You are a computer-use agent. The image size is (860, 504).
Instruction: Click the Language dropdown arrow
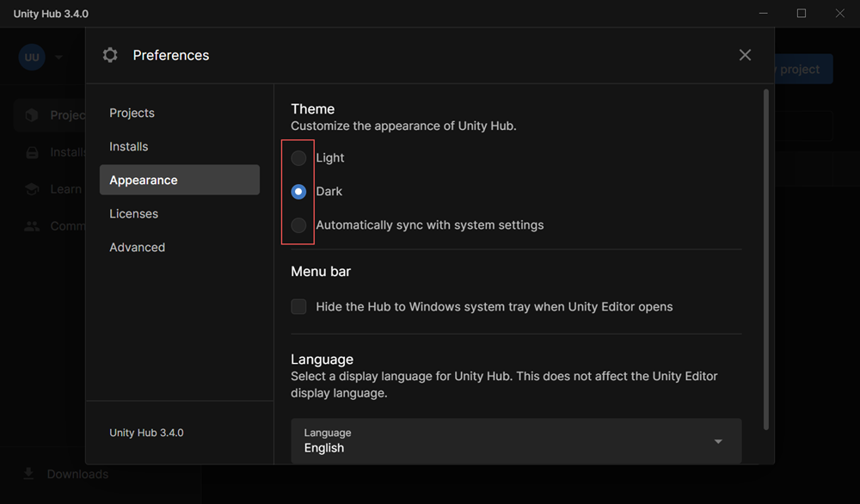(x=718, y=441)
